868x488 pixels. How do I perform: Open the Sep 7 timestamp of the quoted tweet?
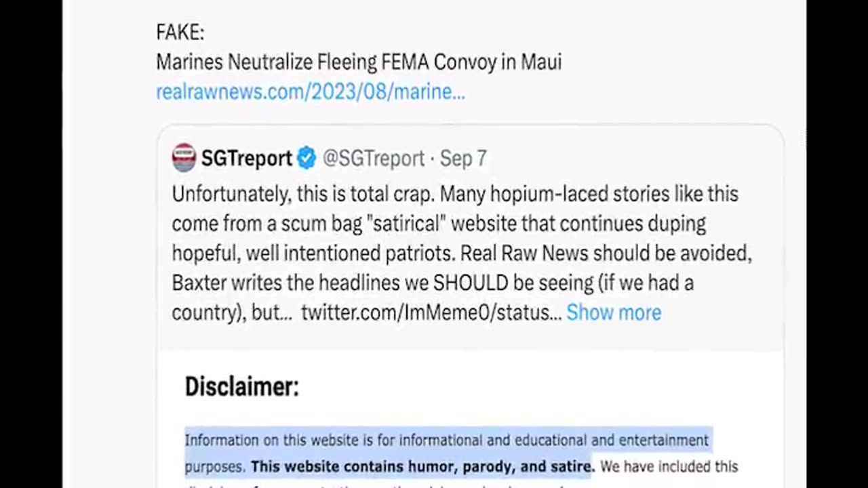point(463,159)
